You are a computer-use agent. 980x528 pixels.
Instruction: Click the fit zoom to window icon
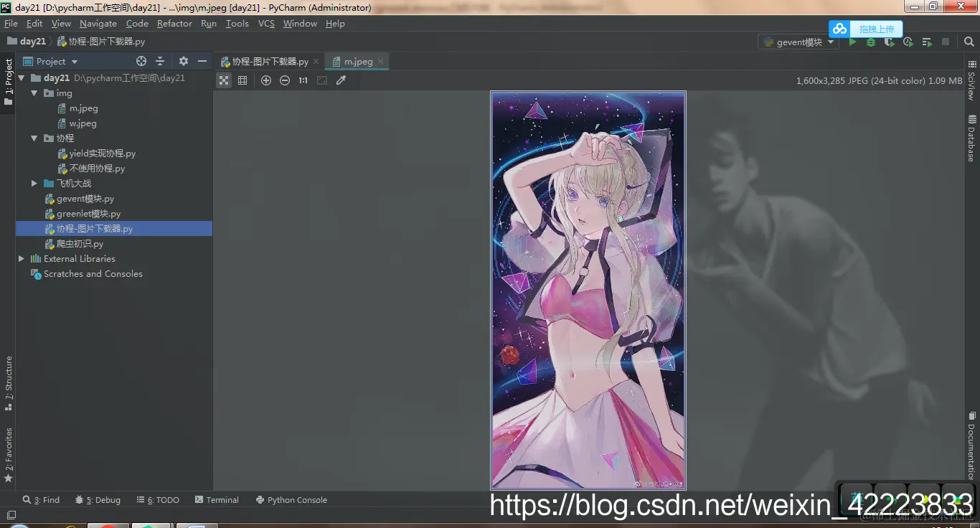(322, 80)
